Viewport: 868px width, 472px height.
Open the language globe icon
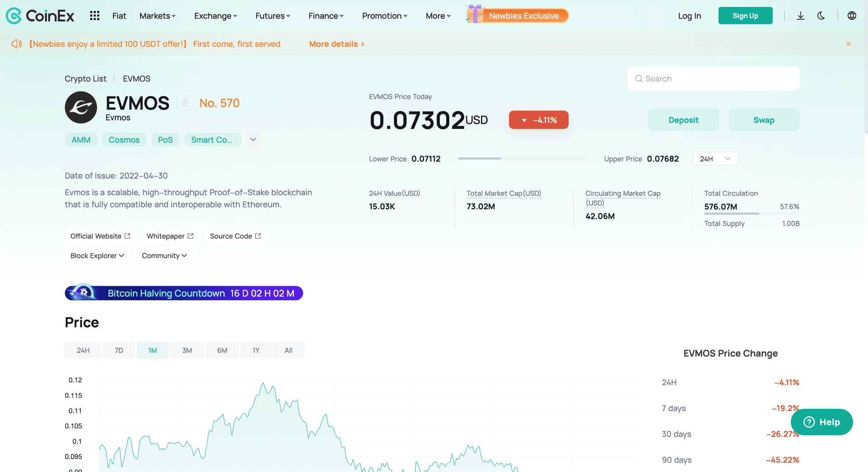tap(852, 16)
